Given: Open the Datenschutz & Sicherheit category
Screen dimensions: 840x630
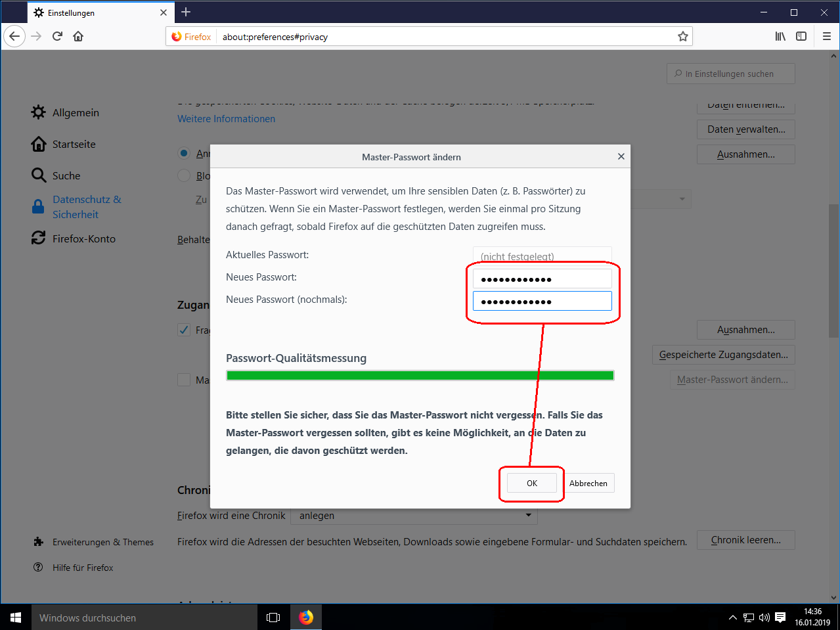Looking at the screenshot, I should 86,207.
